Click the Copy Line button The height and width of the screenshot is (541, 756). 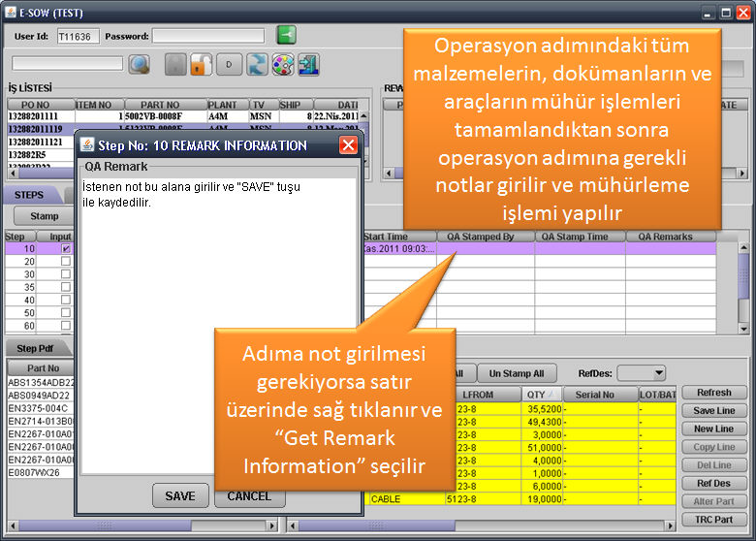point(714,447)
